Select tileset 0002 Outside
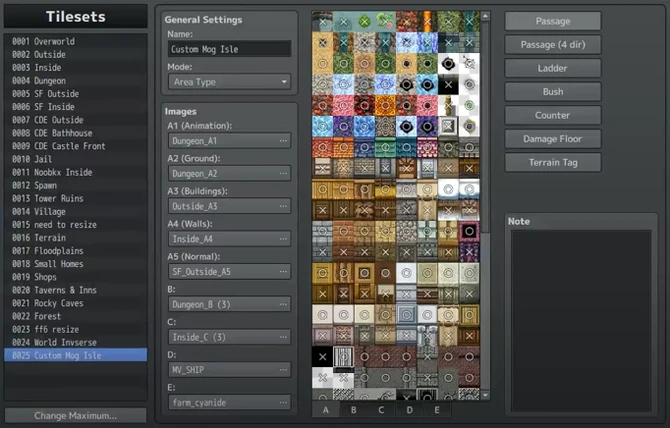 point(76,55)
